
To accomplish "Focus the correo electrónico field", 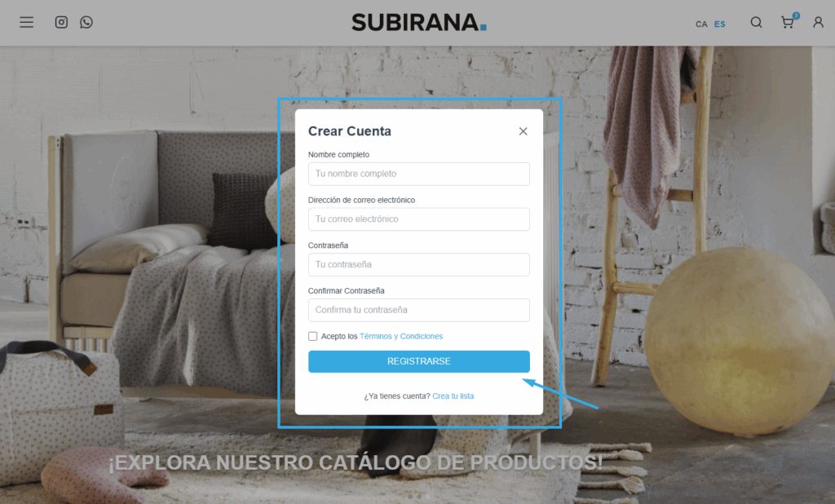I will pyautogui.click(x=419, y=219).
